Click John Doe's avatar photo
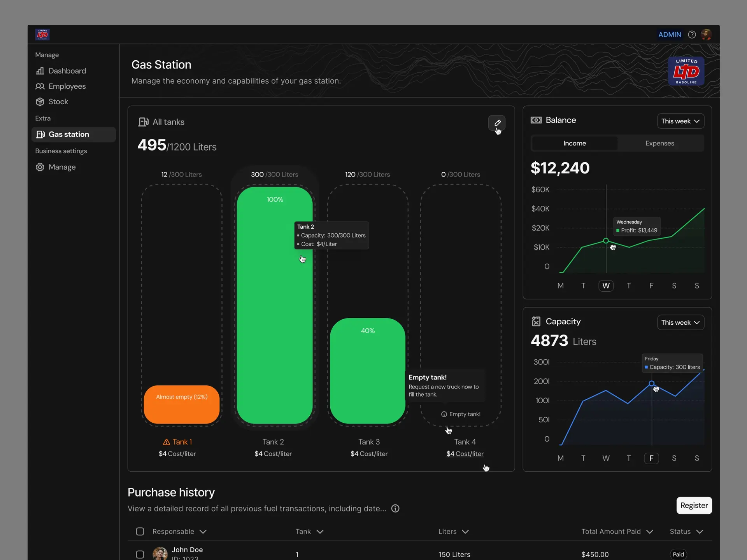Image resolution: width=747 pixels, height=560 pixels. (x=160, y=554)
